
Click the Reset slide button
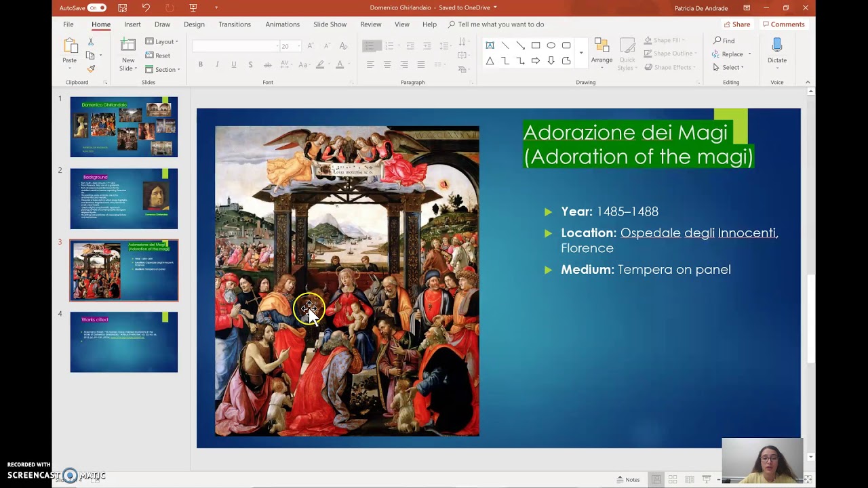(158, 56)
